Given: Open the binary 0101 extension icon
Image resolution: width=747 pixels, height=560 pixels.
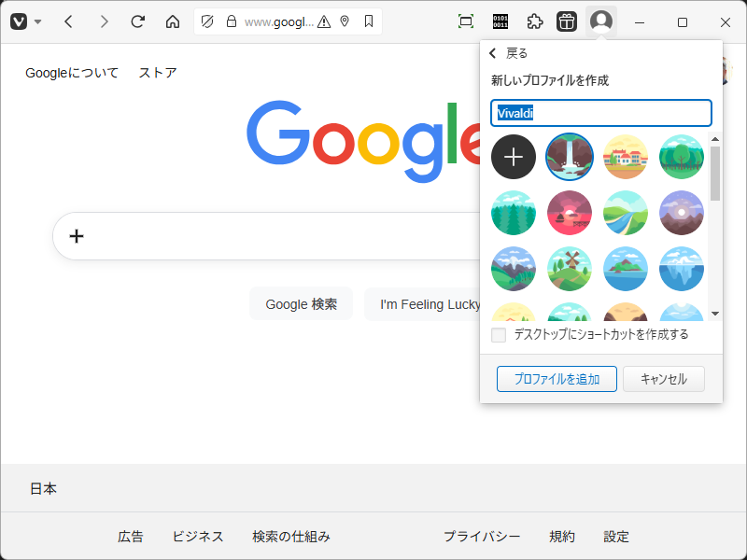Looking at the screenshot, I should coord(500,21).
